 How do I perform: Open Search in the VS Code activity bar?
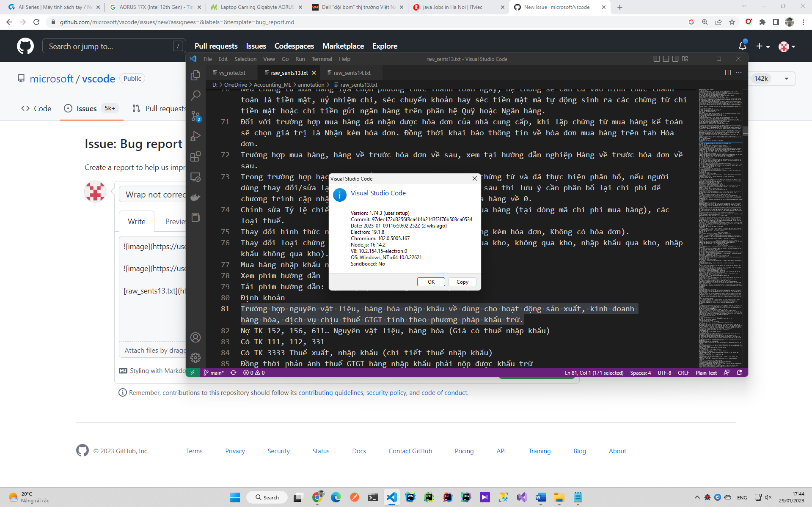click(x=195, y=96)
